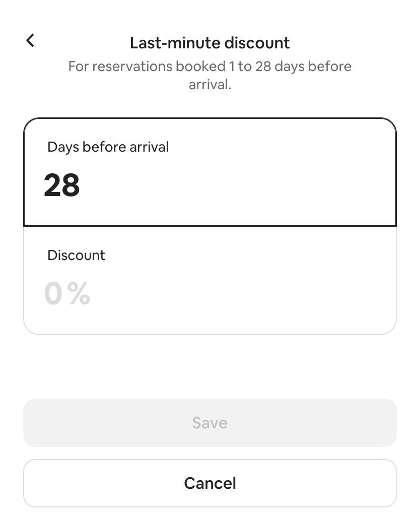Click the 28 value in days field

click(x=62, y=185)
